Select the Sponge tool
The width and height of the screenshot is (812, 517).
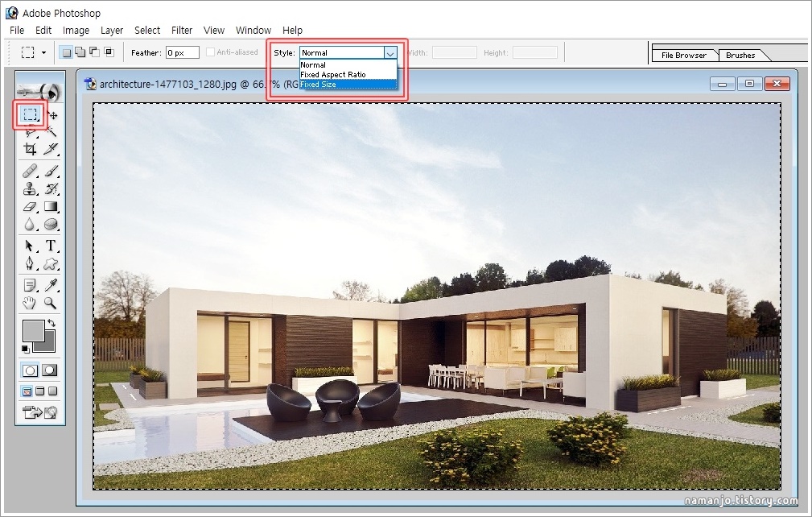pyautogui.click(x=52, y=225)
